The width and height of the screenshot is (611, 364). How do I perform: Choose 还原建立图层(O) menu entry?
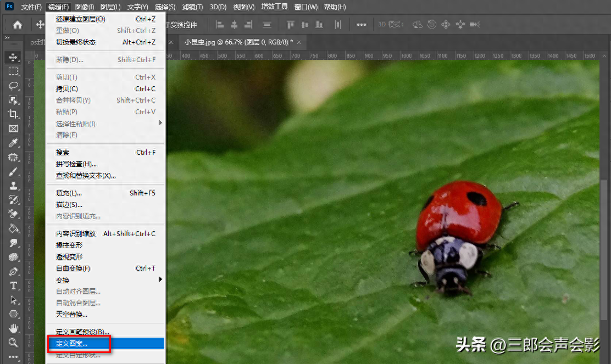coord(105,19)
